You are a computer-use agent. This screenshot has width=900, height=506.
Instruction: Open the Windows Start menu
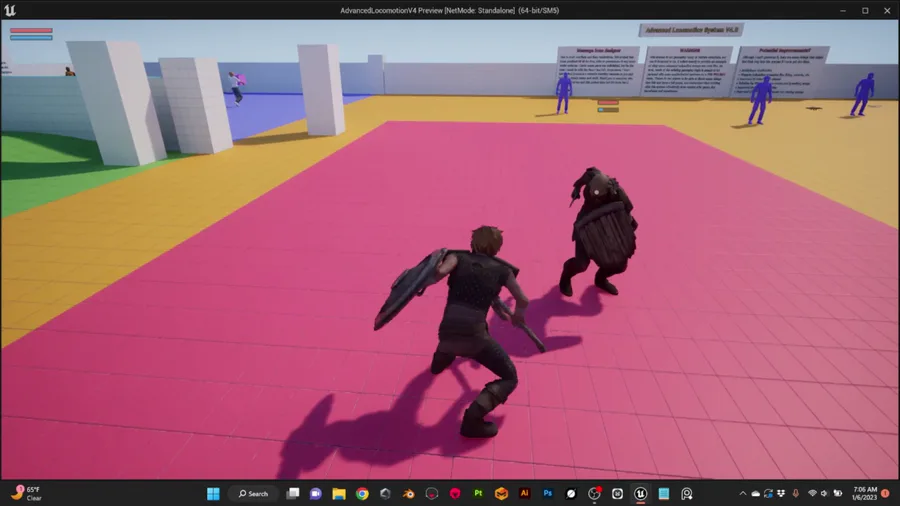coord(213,493)
